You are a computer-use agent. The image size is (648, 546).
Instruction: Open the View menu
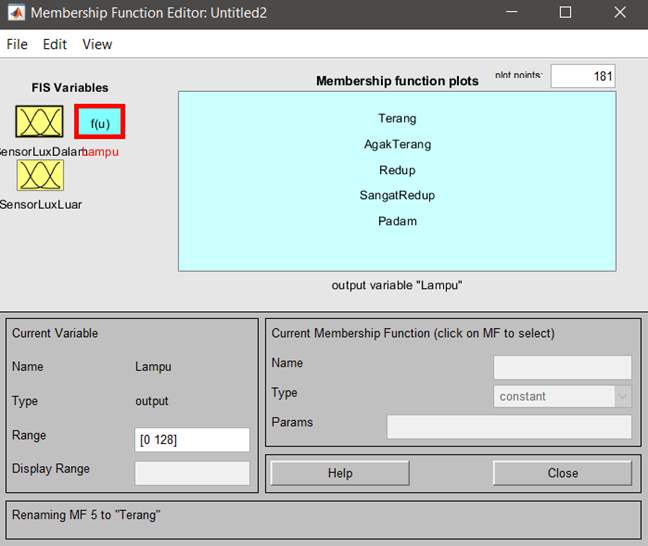point(97,44)
